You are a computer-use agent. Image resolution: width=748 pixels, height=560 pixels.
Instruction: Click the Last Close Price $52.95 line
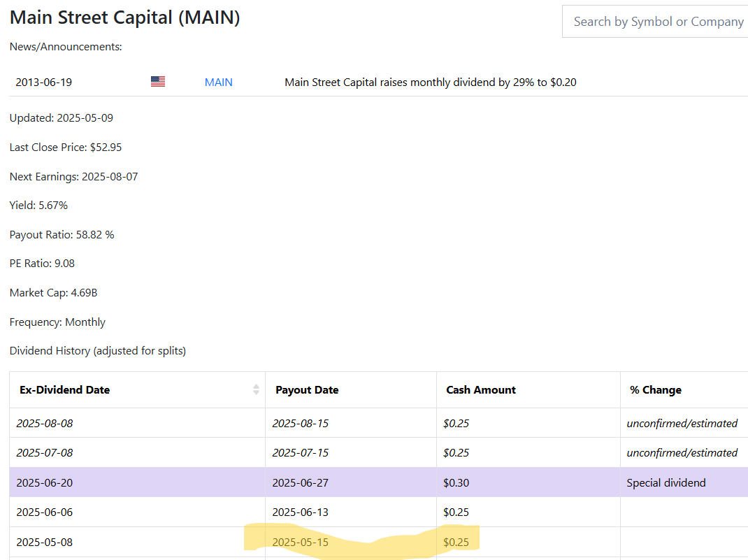pyautogui.click(x=66, y=148)
